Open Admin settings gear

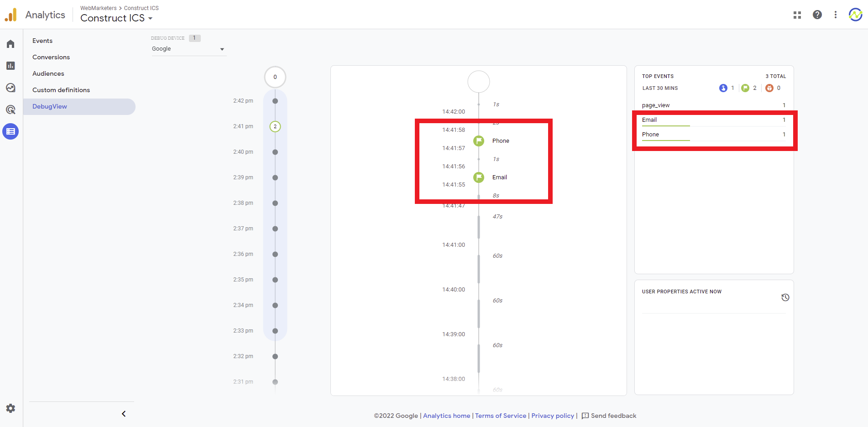10,408
